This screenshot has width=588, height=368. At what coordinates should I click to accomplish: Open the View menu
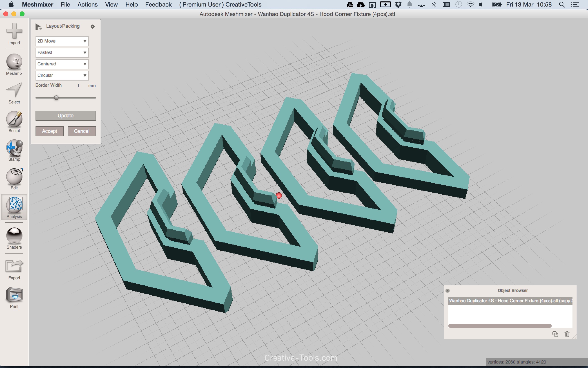111,4
